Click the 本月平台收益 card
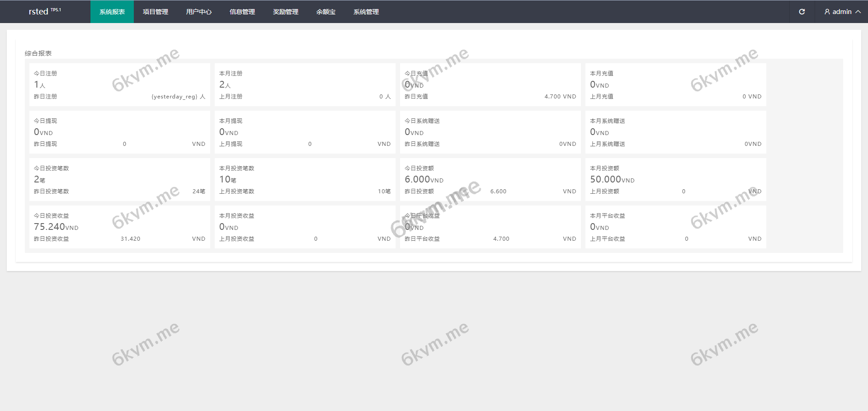This screenshot has height=411, width=868. pos(675,227)
